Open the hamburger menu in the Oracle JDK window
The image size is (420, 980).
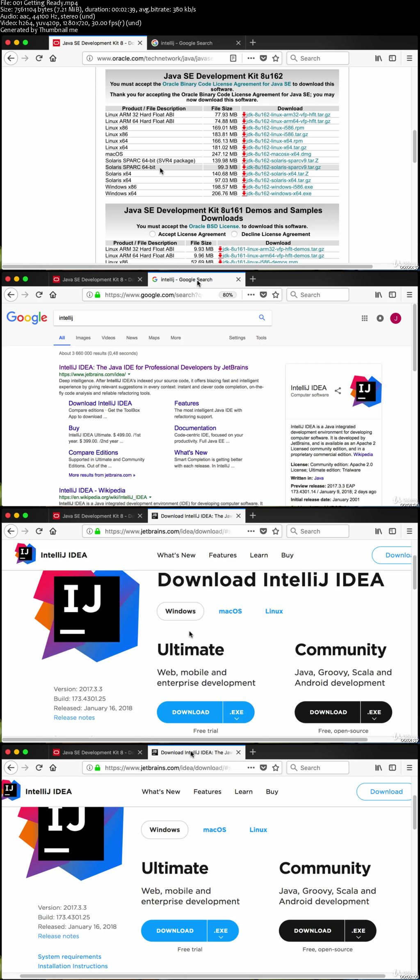point(409,58)
